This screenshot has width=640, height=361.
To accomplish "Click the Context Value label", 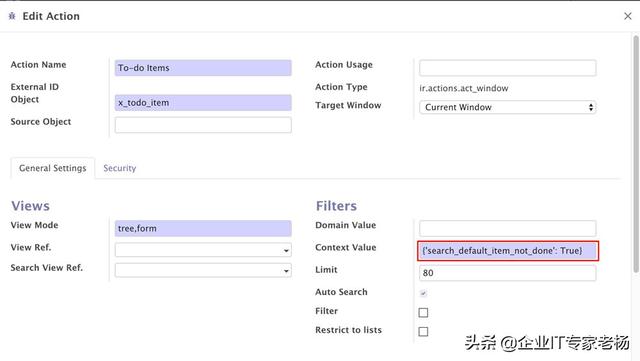I will click(x=346, y=247).
